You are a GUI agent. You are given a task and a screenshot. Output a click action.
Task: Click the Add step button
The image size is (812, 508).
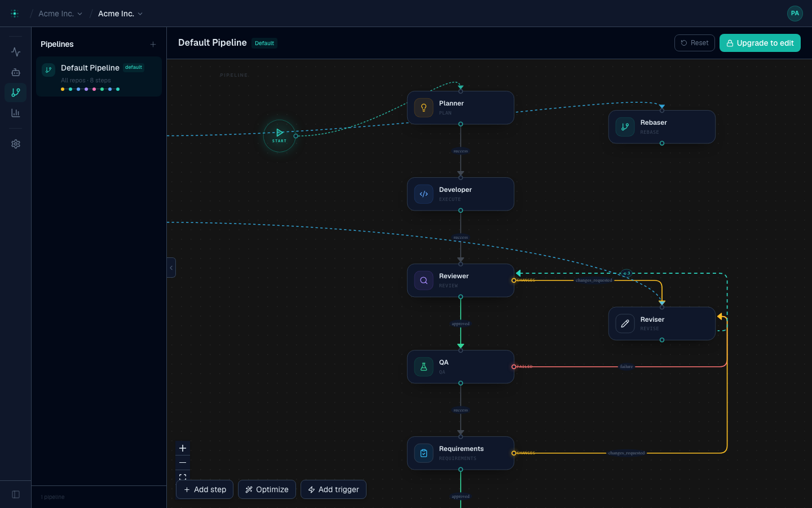[205, 489]
